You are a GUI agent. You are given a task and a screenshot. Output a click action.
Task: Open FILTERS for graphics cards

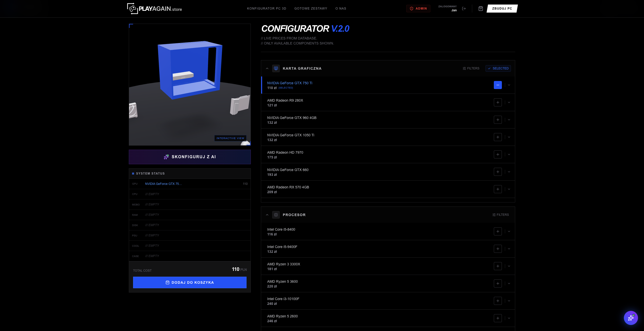click(x=471, y=68)
